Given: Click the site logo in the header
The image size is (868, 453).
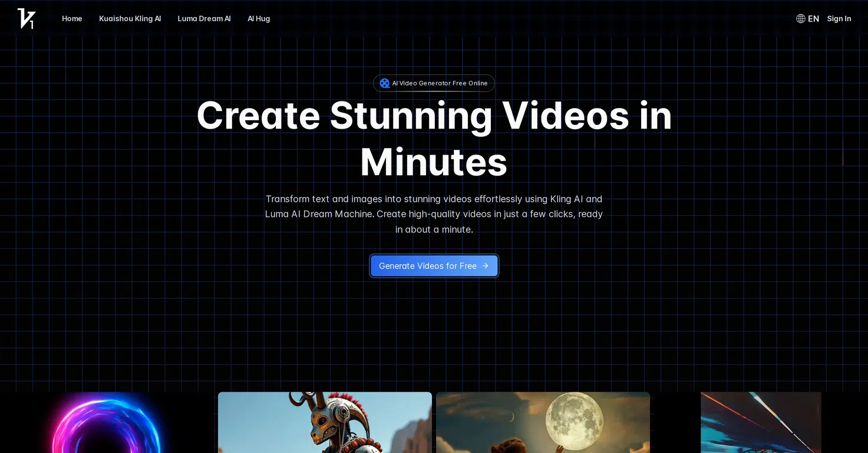Looking at the screenshot, I should coord(26,18).
